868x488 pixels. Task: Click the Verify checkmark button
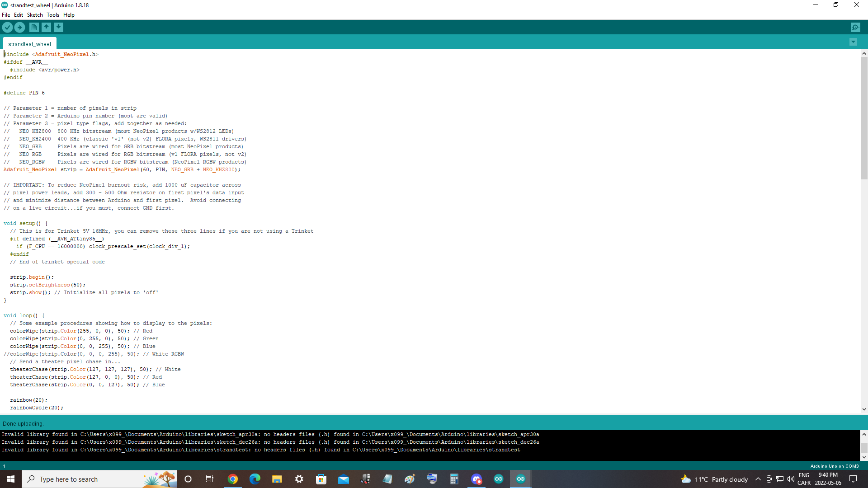coord(7,27)
